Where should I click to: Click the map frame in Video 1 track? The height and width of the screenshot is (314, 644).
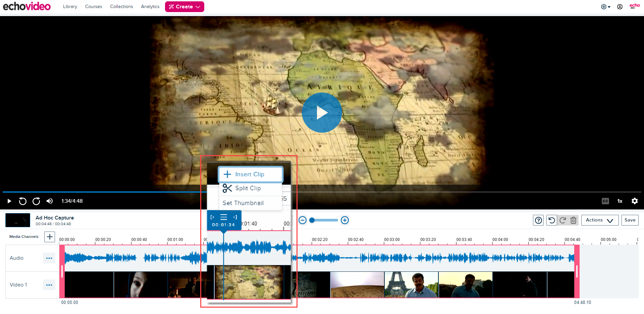[250, 282]
